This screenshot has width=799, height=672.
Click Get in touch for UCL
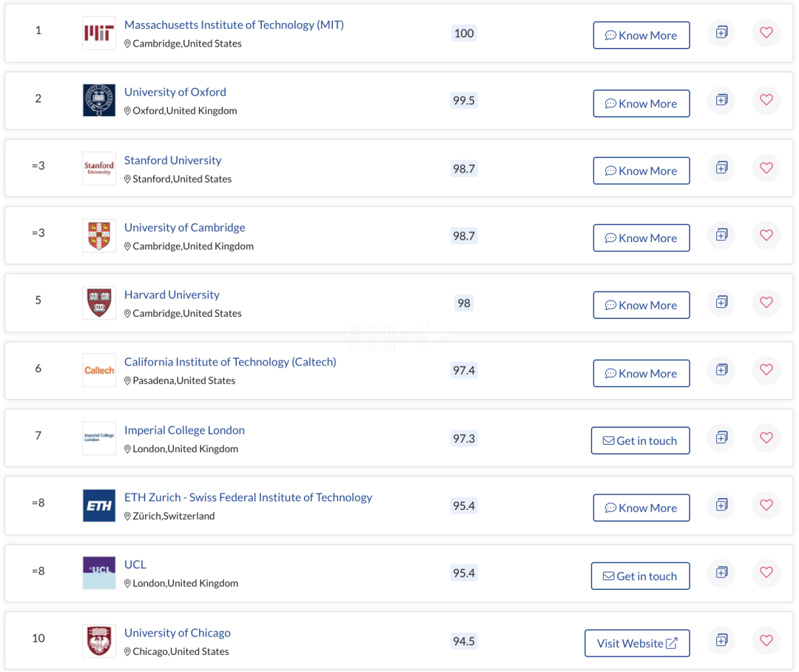[x=640, y=576]
